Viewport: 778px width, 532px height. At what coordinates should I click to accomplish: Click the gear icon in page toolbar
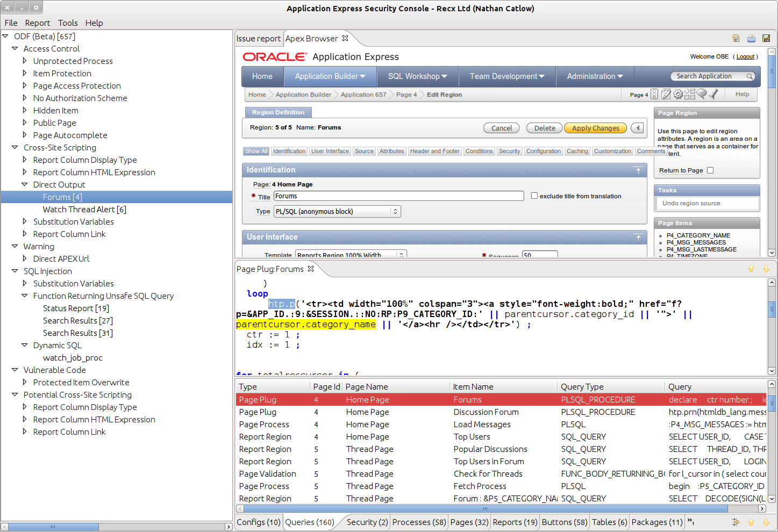click(x=678, y=95)
